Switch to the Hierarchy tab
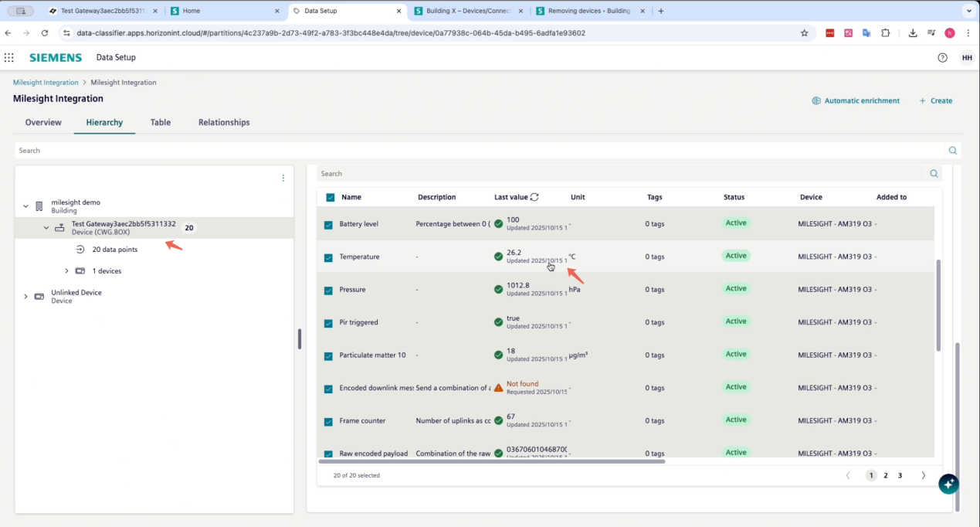Image resolution: width=980 pixels, height=527 pixels. (x=104, y=122)
